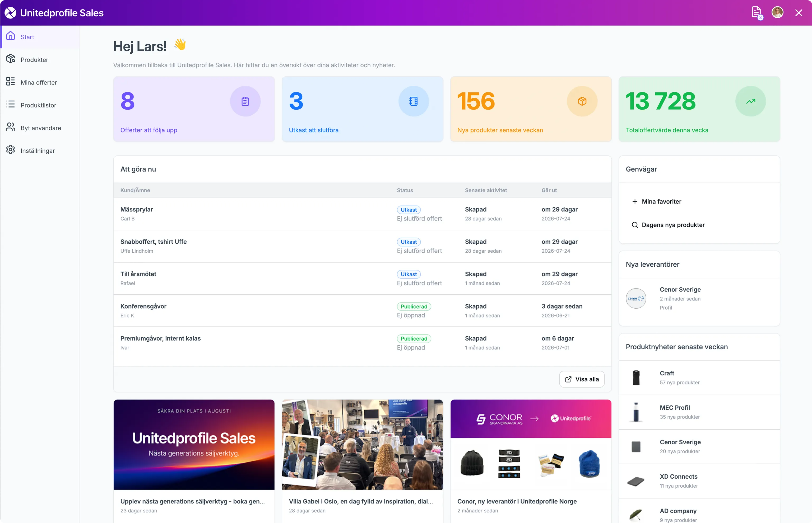This screenshot has height=523, width=812.
Task: Click the Utkast badge on Mässprylar row
Action: pyautogui.click(x=409, y=210)
